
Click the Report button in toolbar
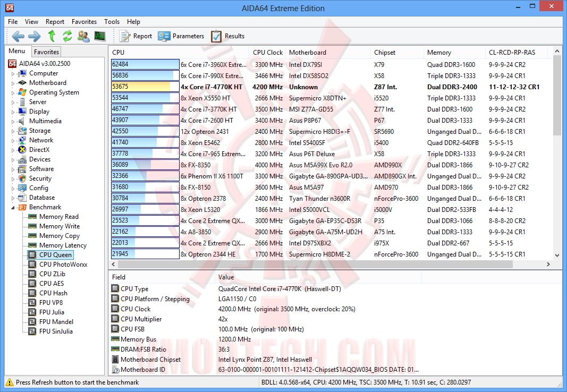136,36
